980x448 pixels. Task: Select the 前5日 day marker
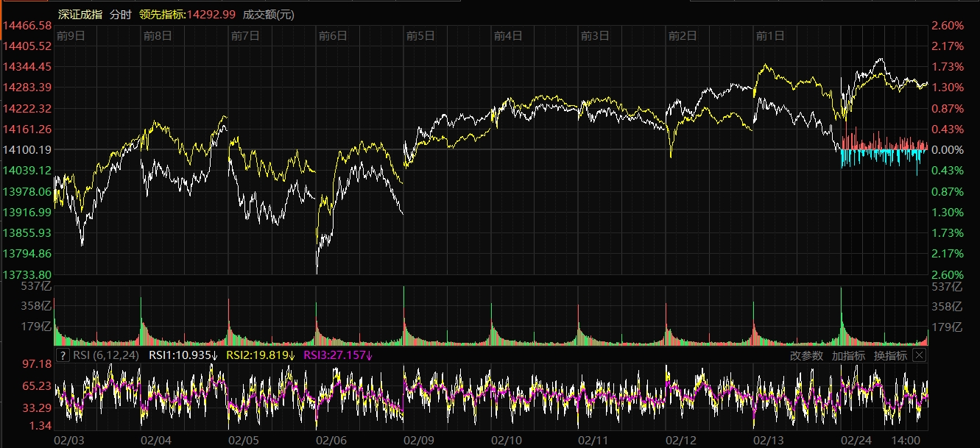[420, 35]
